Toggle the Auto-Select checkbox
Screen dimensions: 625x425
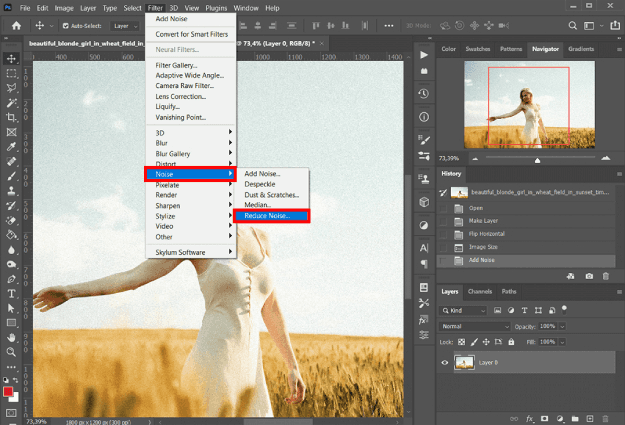coord(66,25)
